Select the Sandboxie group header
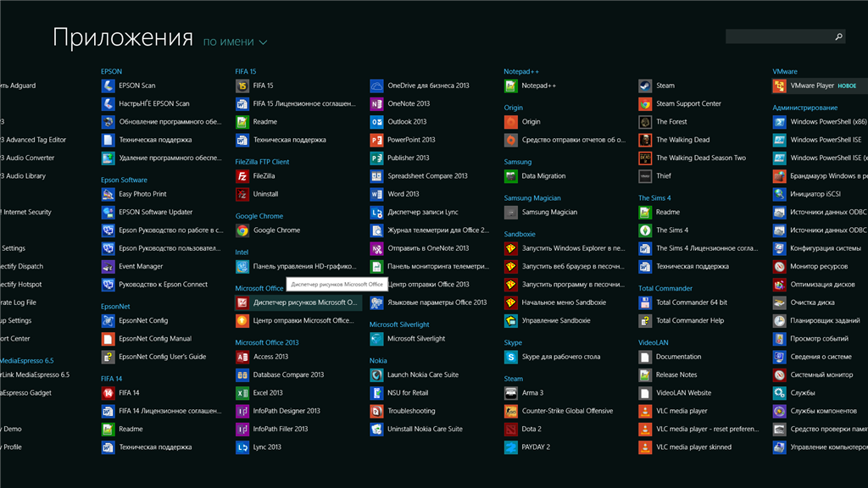Viewport: 868px width, 488px height. pos(520,234)
